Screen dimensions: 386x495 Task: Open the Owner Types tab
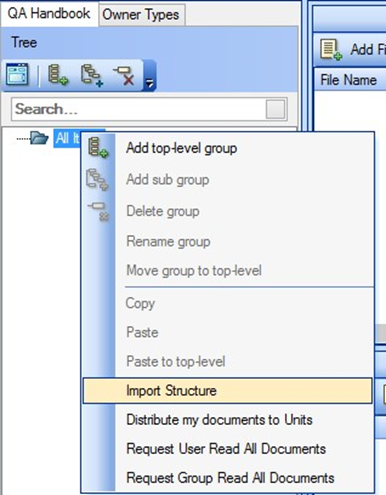pos(141,15)
